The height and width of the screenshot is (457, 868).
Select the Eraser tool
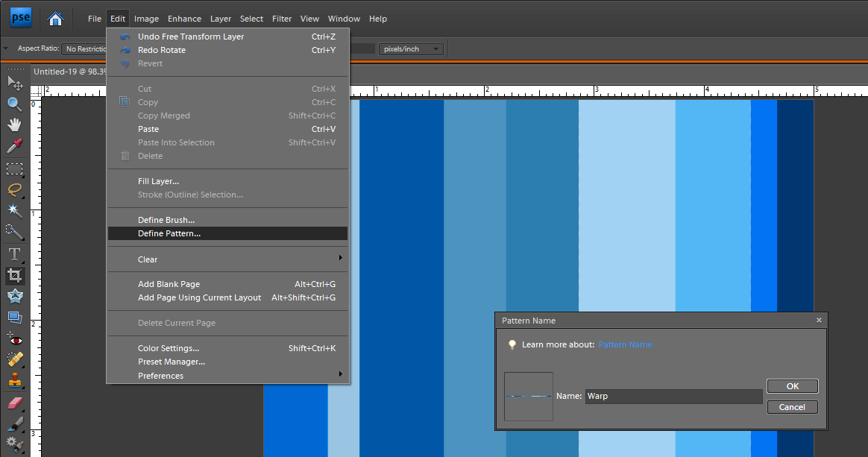pos(14,403)
